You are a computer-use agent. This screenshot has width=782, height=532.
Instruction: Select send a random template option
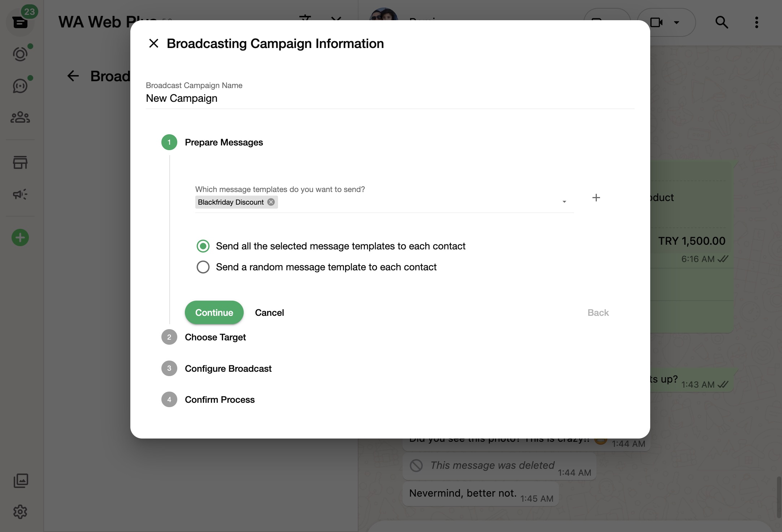[203, 267]
